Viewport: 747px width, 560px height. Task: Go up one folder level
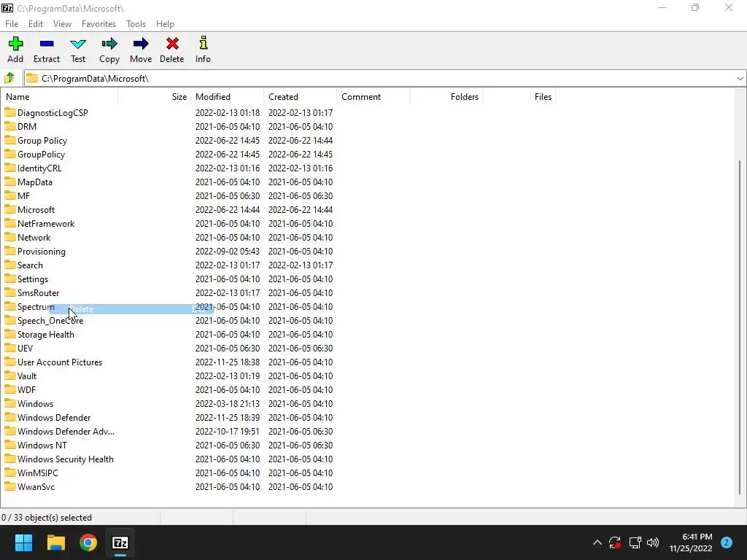(9, 78)
